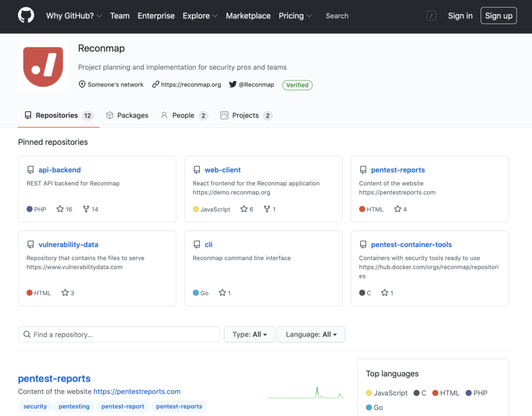Filter by PHP in Top languages
532x416 pixels.
[x=477, y=393]
